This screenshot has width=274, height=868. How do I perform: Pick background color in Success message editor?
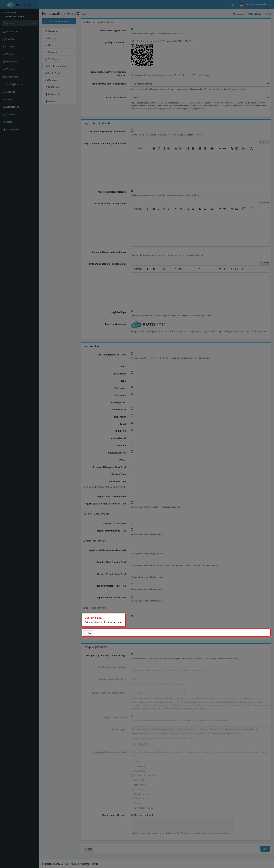click(x=180, y=209)
